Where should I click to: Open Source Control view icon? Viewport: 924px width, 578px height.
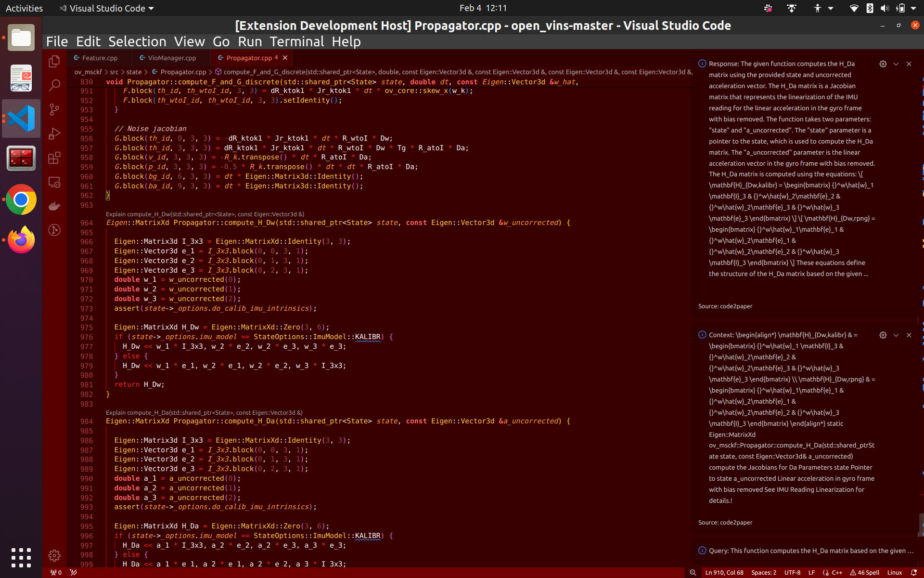pyautogui.click(x=54, y=110)
